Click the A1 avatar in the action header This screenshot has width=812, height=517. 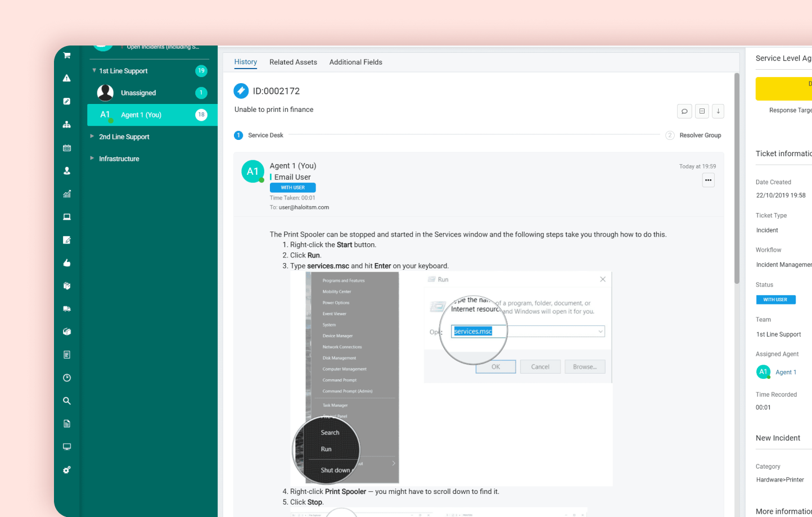coord(252,171)
